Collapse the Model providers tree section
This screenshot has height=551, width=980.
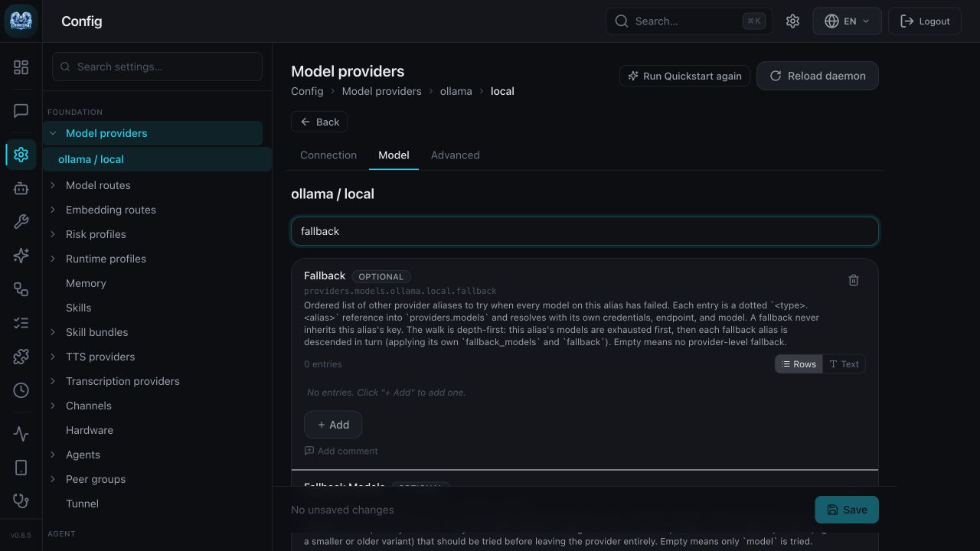click(53, 133)
